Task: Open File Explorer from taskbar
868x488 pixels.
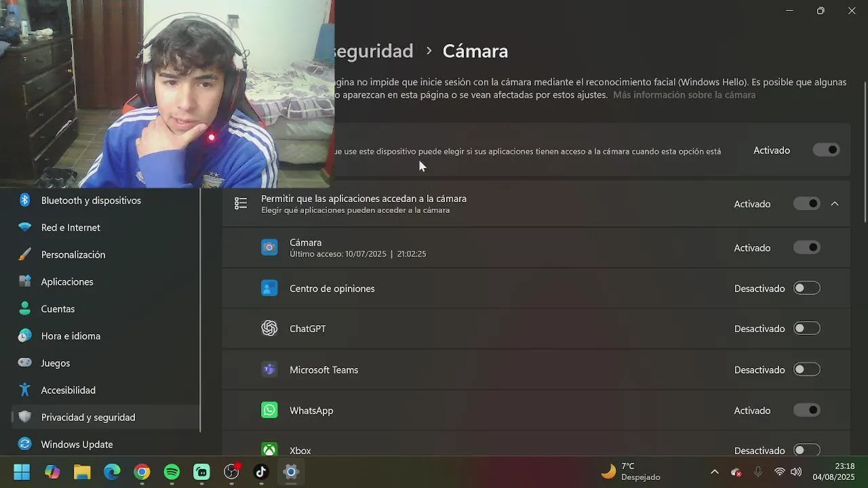Action: click(x=82, y=472)
